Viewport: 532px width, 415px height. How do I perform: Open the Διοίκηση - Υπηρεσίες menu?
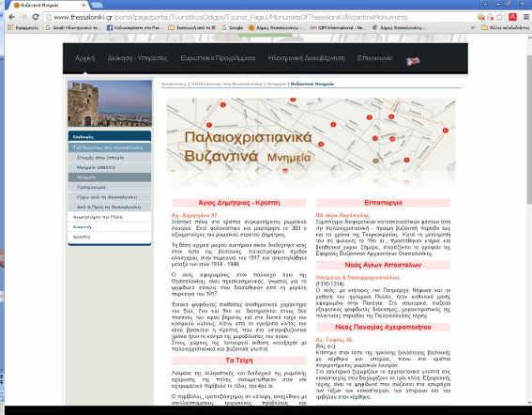[137, 58]
